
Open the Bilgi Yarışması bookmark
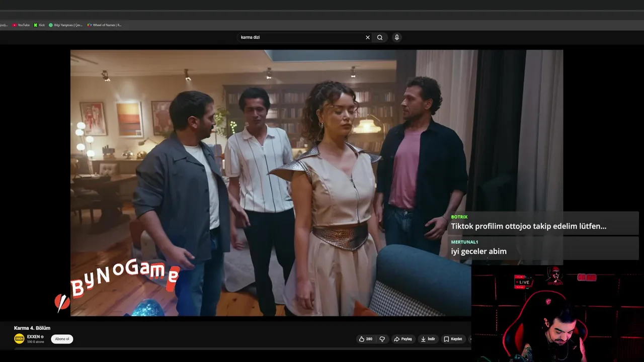pyautogui.click(x=65, y=25)
